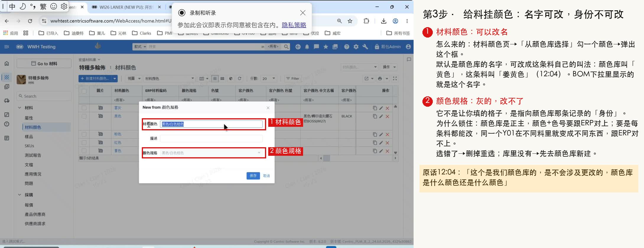Open the 樣品 sidebar item
This screenshot has height=248, width=644.
(29, 137)
